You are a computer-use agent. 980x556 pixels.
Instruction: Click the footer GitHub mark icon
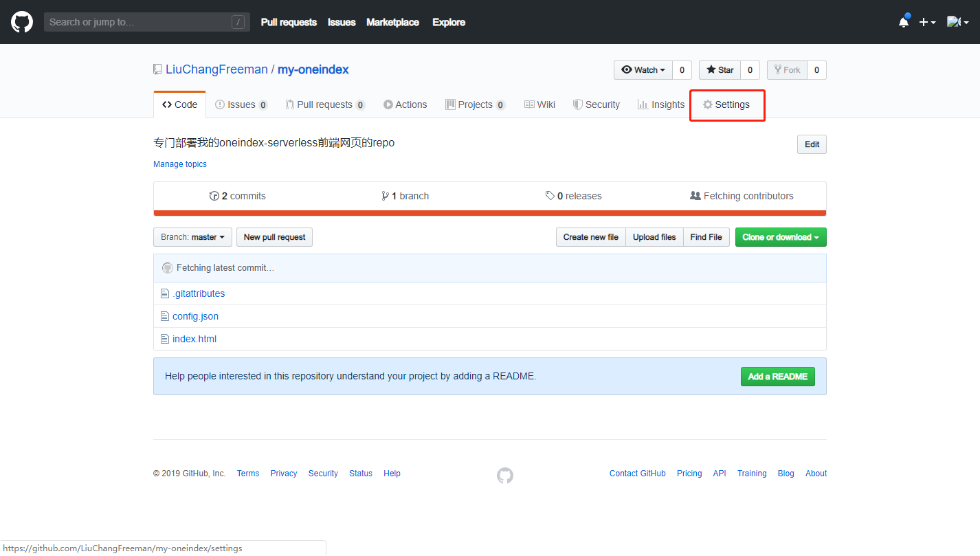(x=505, y=475)
